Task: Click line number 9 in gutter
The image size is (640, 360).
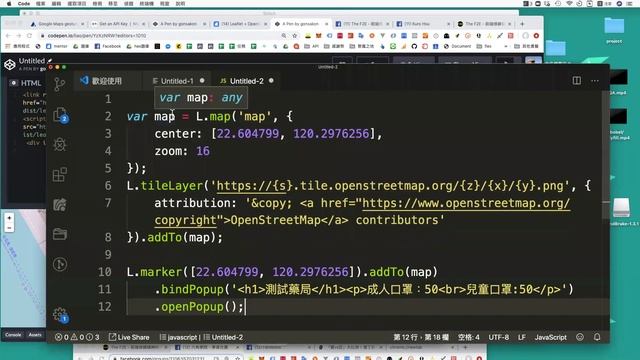Action: pyautogui.click(x=108, y=254)
